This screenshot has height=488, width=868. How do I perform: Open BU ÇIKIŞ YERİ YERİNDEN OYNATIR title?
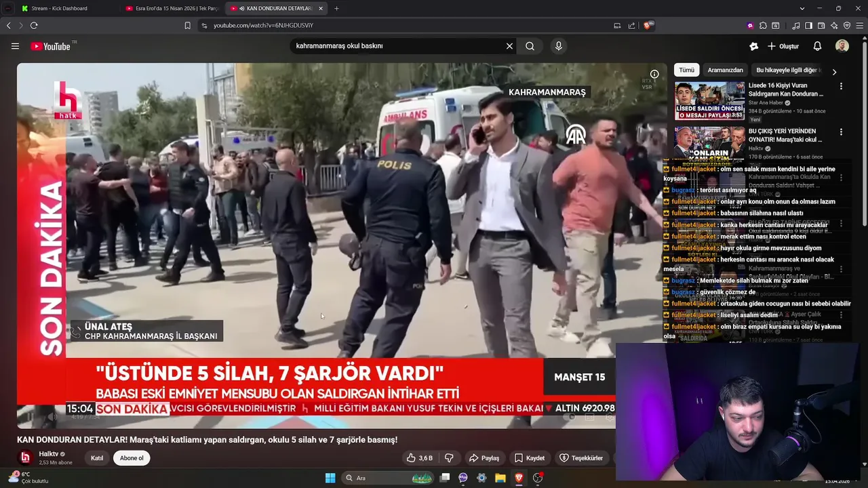(785, 136)
